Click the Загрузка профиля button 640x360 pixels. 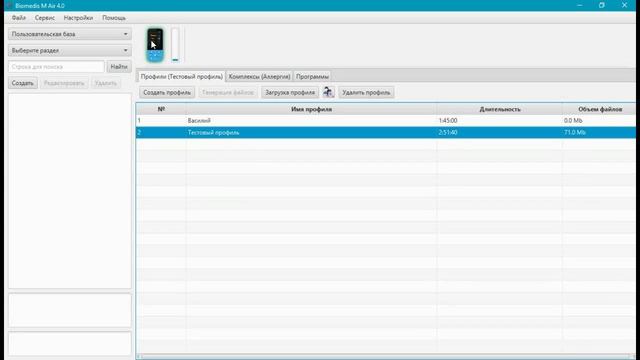click(x=290, y=92)
